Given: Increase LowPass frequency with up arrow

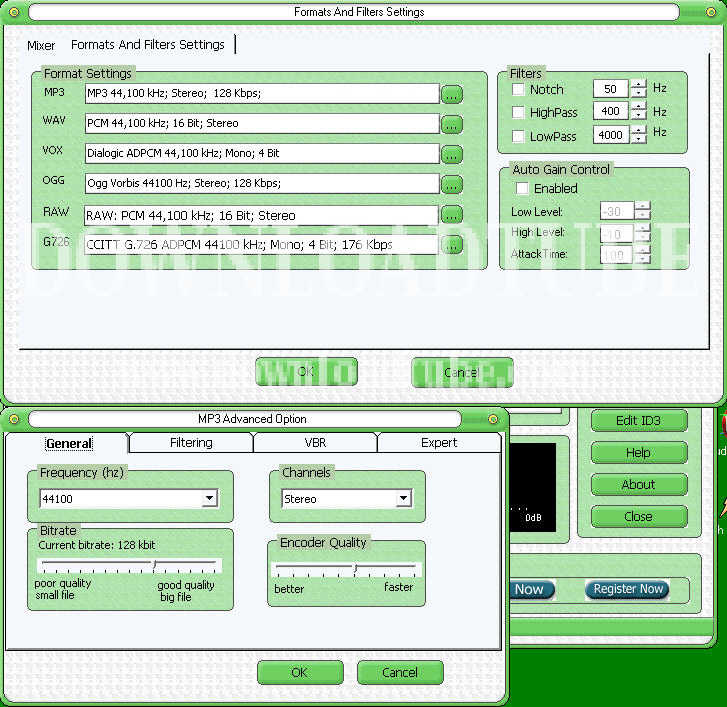Looking at the screenshot, I should click(639, 130).
